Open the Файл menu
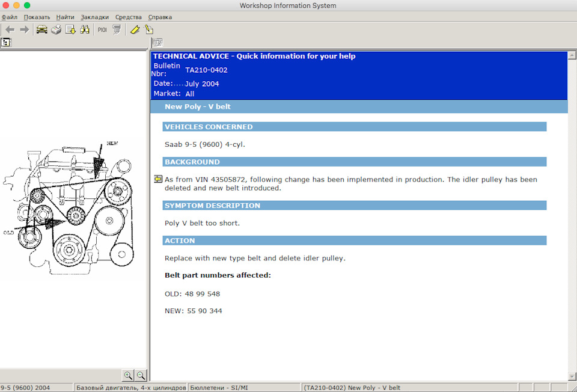The width and height of the screenshot is (577, 392). point(9,17)
